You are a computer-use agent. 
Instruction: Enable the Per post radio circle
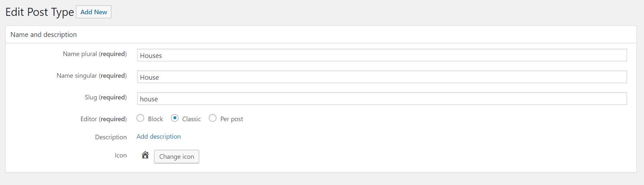(213, 118)
